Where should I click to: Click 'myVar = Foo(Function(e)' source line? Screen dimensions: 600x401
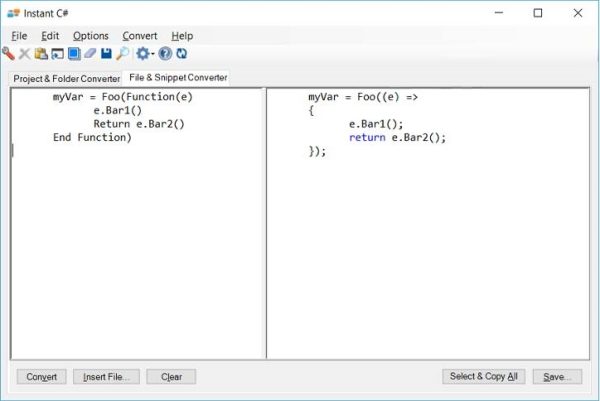coord(123,97)
